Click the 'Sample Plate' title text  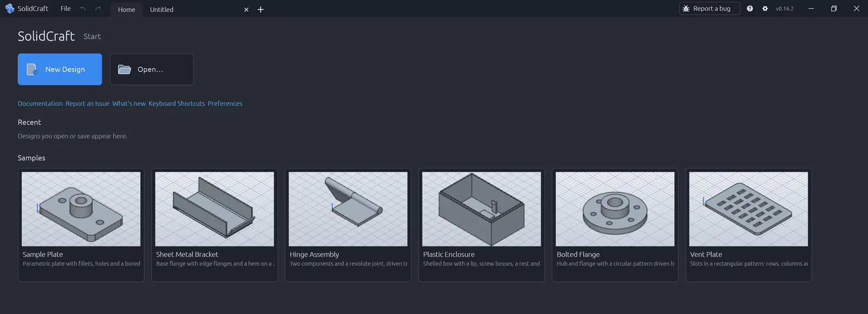(43, 254)
